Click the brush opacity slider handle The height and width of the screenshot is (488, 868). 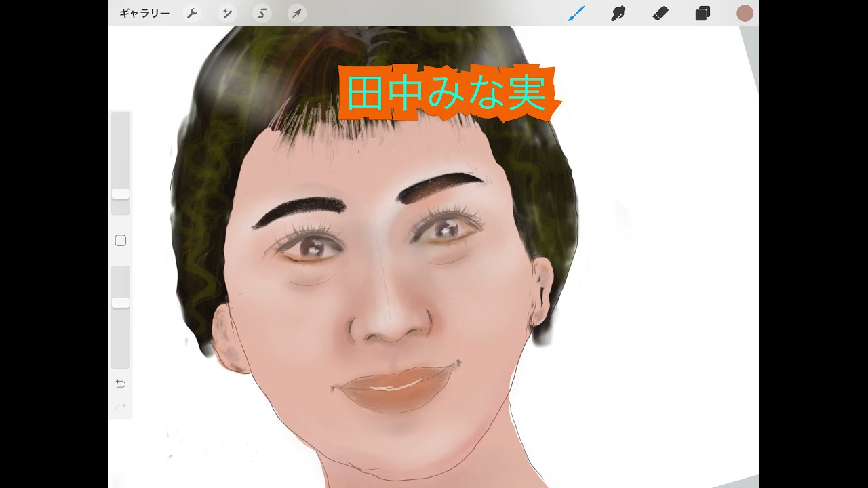click(x=121, y=303)
